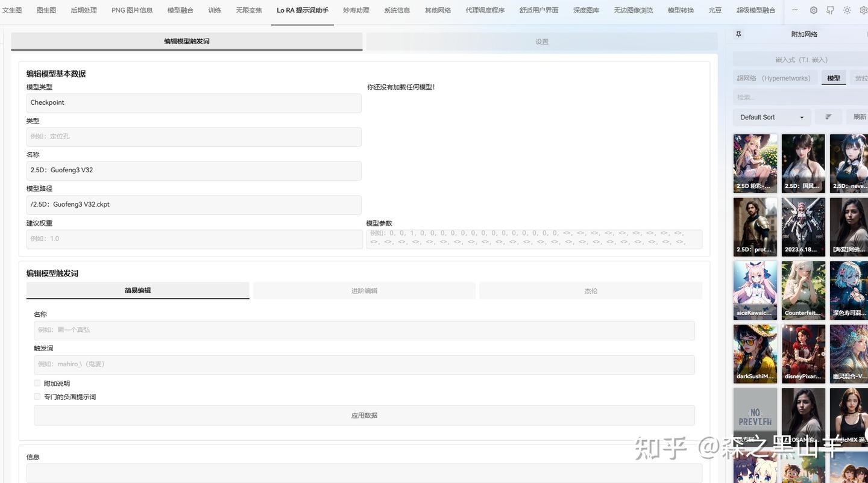Focus the 建议权重 input field
The image size is (868, 483).
(x=195, y=239)
